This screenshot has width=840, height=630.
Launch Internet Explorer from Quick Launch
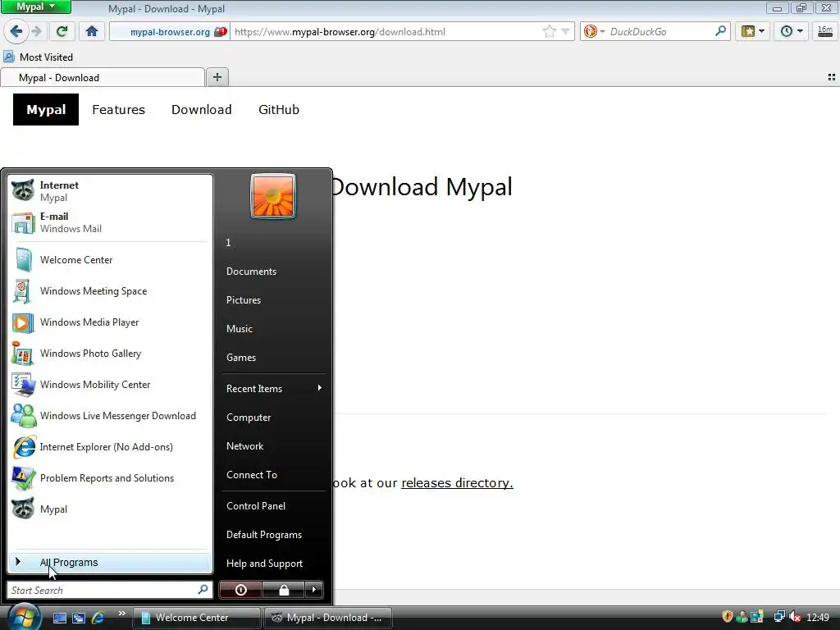coord(98,618)
